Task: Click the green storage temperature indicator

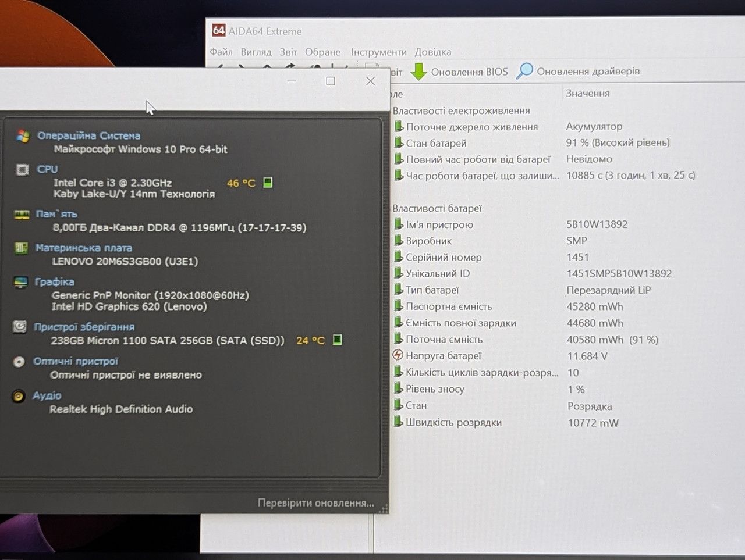Action: click(x=337, y=340)
